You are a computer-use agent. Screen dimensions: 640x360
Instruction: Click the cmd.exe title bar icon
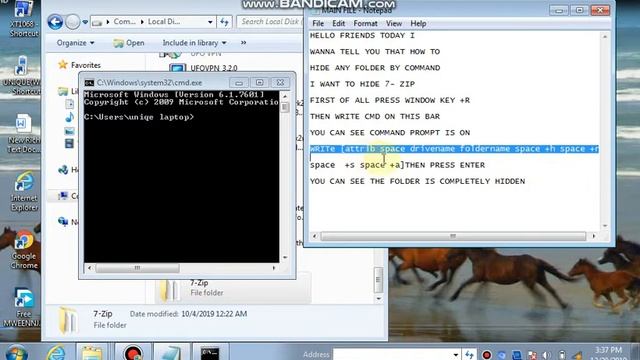point(89,82)
